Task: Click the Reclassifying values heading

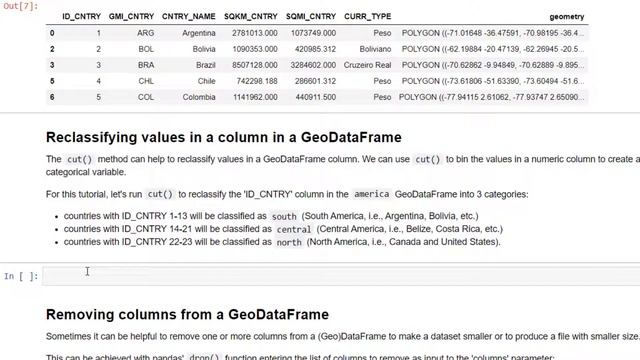Action: (x=224, y=137)
